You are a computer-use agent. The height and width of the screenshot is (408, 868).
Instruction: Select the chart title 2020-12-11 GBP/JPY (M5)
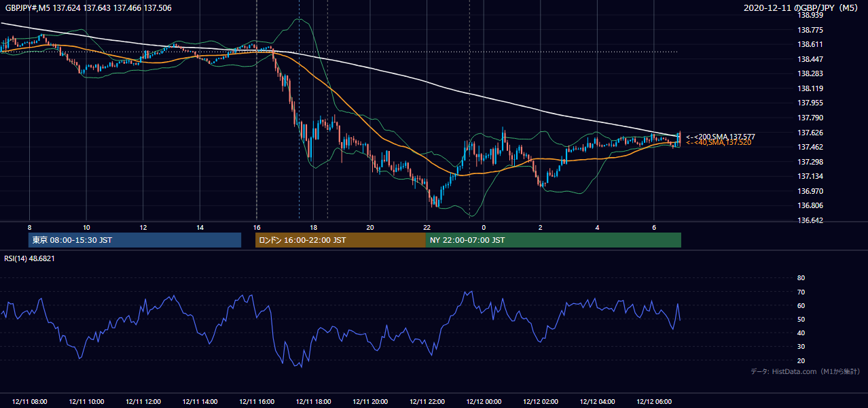point(802,8)
